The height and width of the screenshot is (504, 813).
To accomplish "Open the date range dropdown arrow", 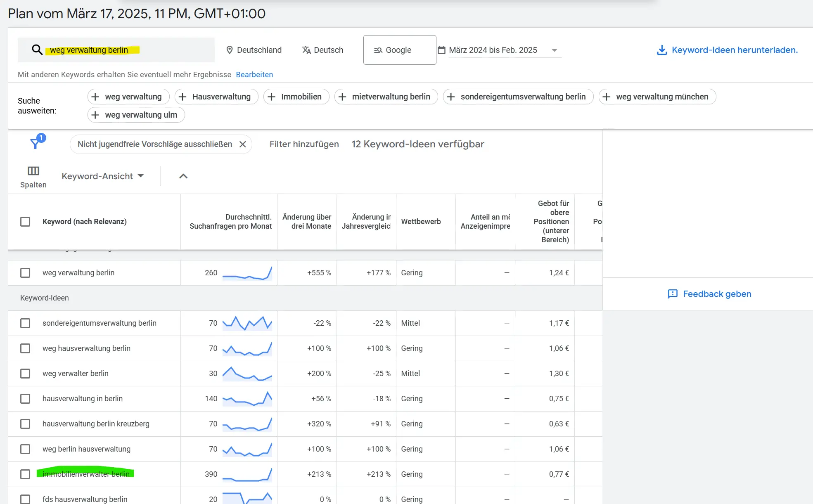I will tap(555, 50).
